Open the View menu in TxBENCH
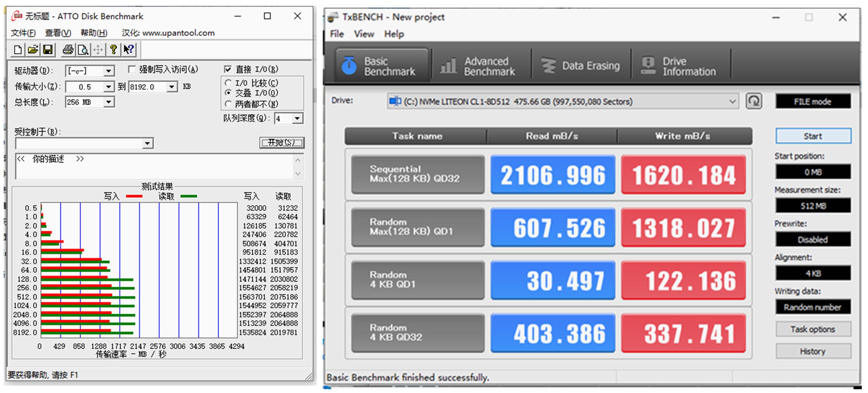Image resolution: width=868 pixels, height=393 pixels. (x=364, y=34)
